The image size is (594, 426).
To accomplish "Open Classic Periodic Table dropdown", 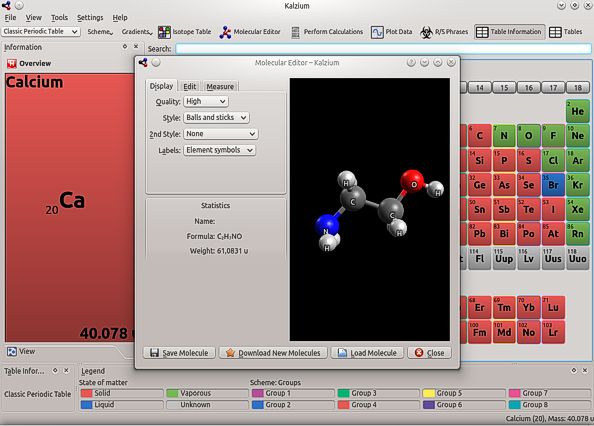I will [x=41, y=32].
